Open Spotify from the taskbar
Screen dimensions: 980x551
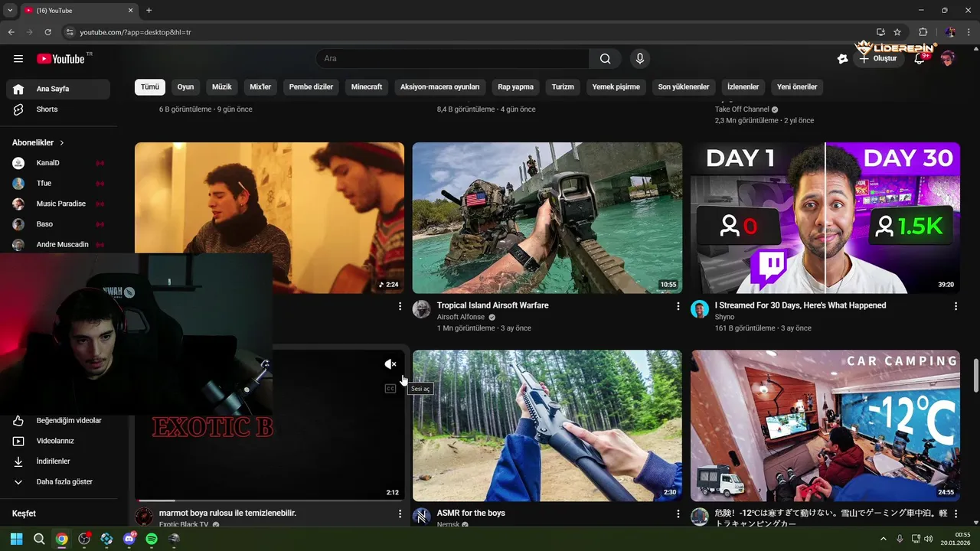click(x=152, y=539)
